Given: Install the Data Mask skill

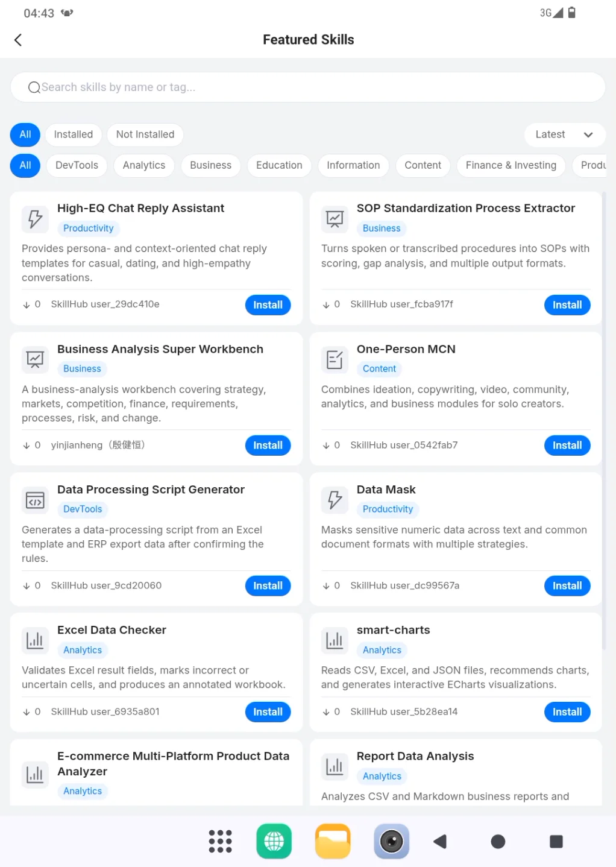Looking at the screenshot, I should 567,586.
